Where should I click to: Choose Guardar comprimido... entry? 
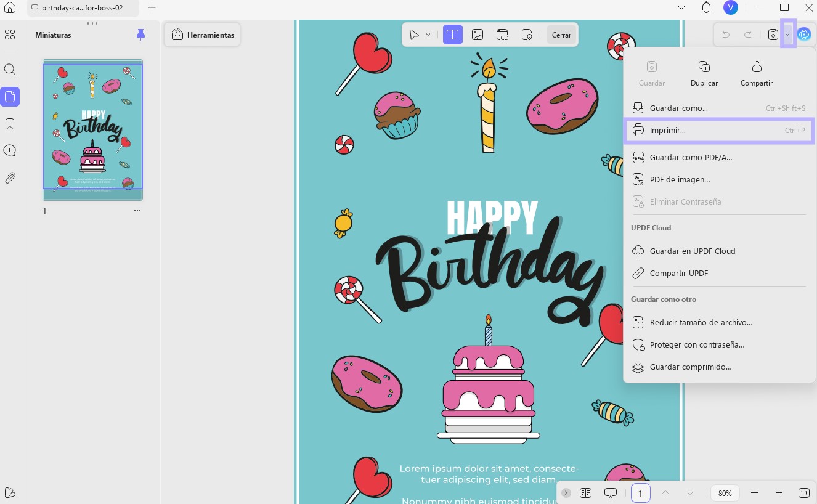(719, 367)
